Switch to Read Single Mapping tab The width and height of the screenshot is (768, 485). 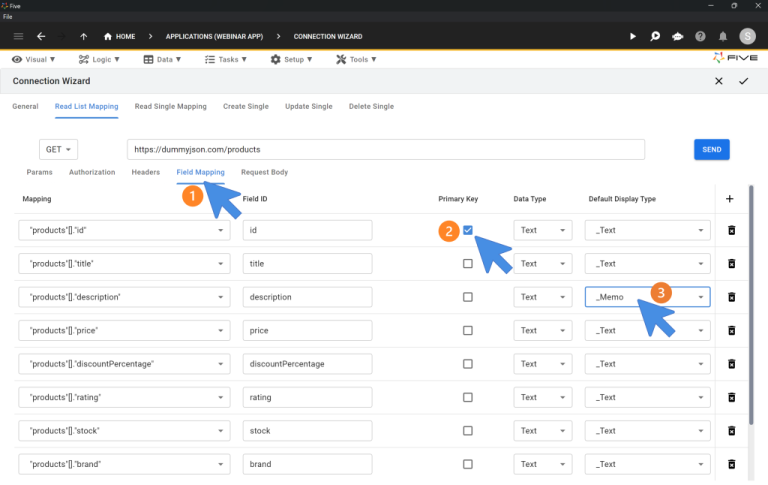[x=170, y=106]
